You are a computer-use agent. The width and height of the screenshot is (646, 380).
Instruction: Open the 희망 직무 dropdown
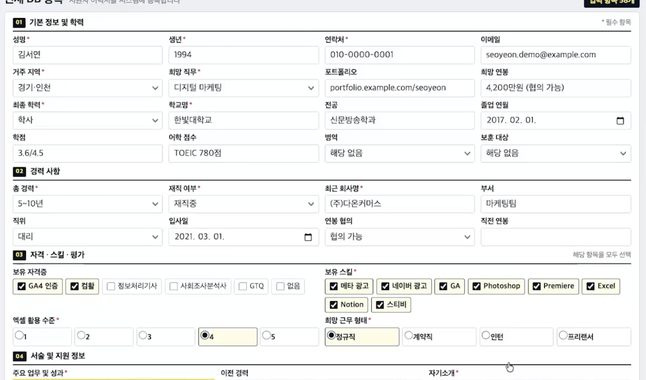(x=243, y=88)
